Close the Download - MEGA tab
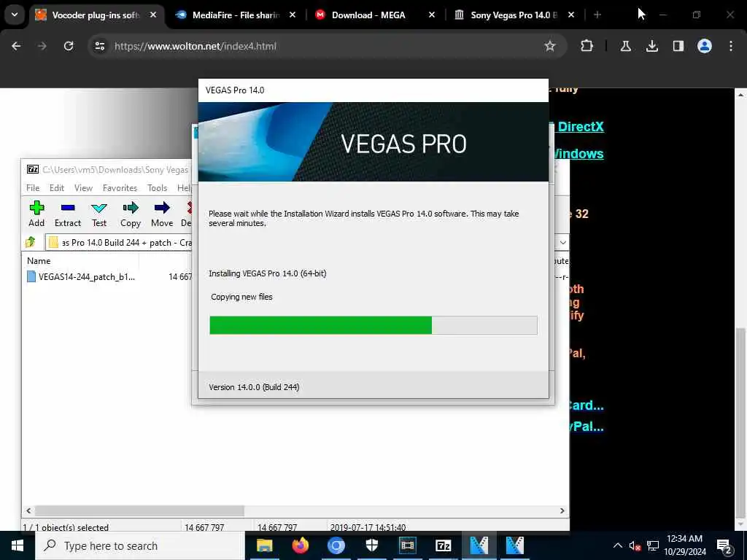Image resolution: width=747 pixels, height=560 pixels. point(432,15)
